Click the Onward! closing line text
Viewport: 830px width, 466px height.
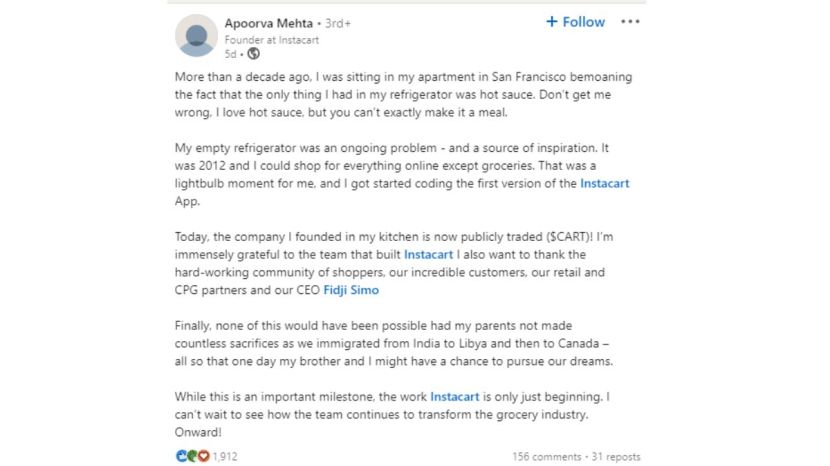pyautogui.click(x=198, y=432)
